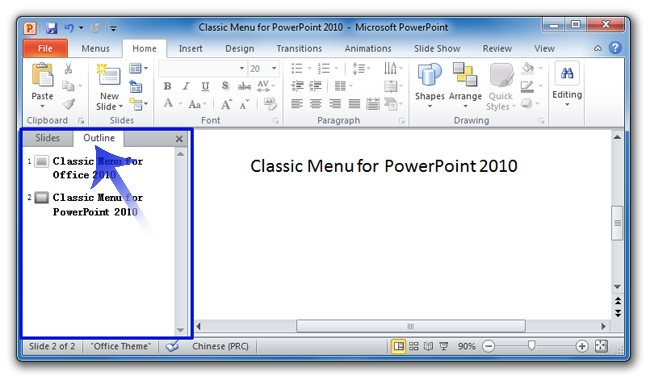Select the Outline pane tab
The height and width of the screenshot is (376, 650).
99,138
